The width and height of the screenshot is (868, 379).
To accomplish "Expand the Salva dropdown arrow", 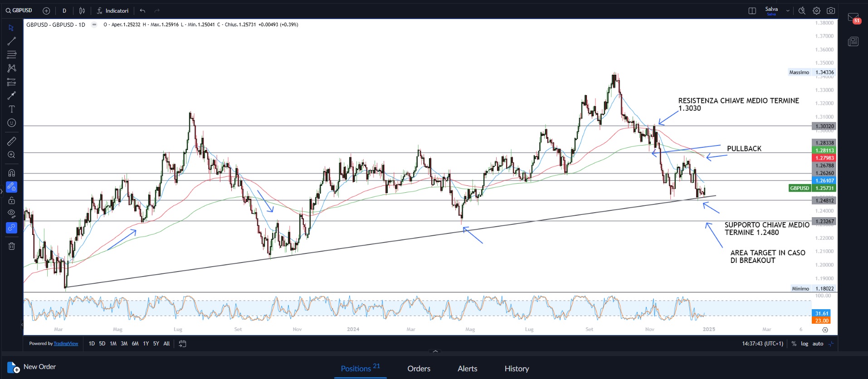I will pos(788,11).
